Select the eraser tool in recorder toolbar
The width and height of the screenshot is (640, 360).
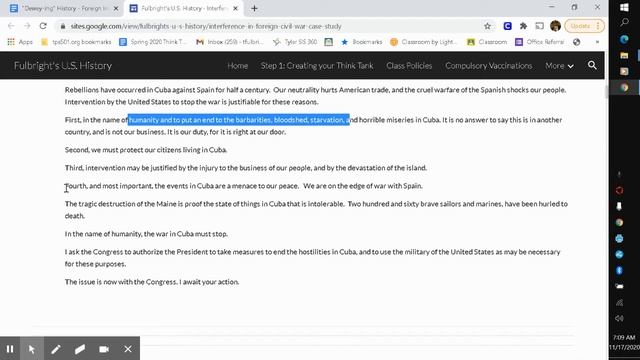coord(80,349)
